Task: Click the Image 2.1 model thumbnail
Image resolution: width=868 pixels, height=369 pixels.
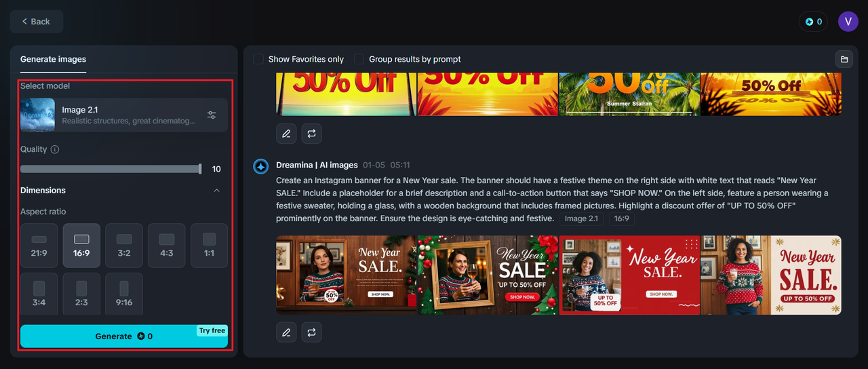Action: [x=37, y=115]
